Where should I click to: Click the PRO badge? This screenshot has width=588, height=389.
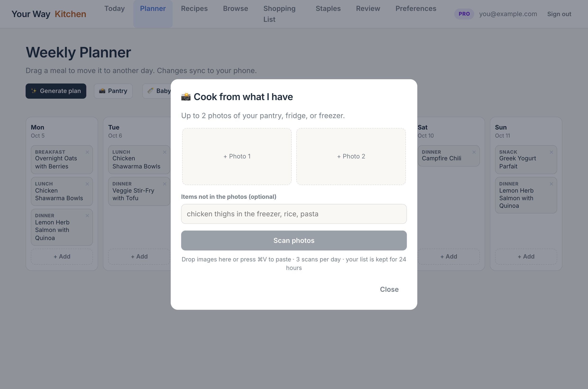464,14
